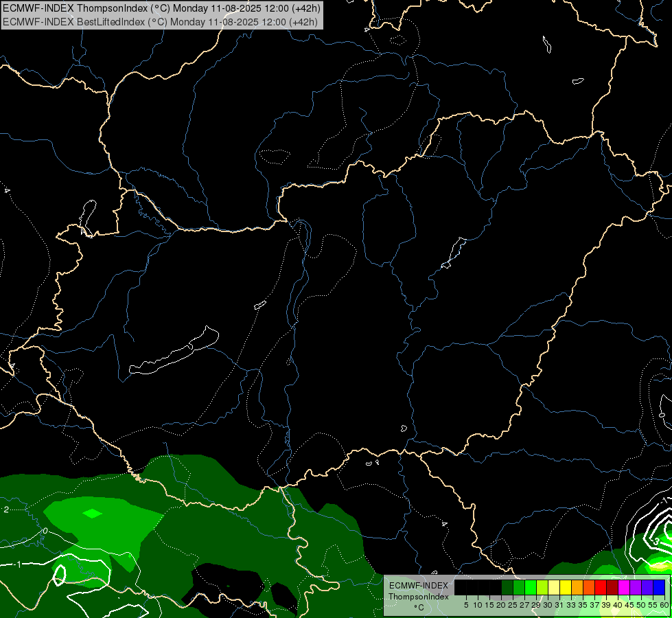Click the ThompsonIndex title line at top
The width and height of the screenshot is (672, 618).
(x=161, y=8)
